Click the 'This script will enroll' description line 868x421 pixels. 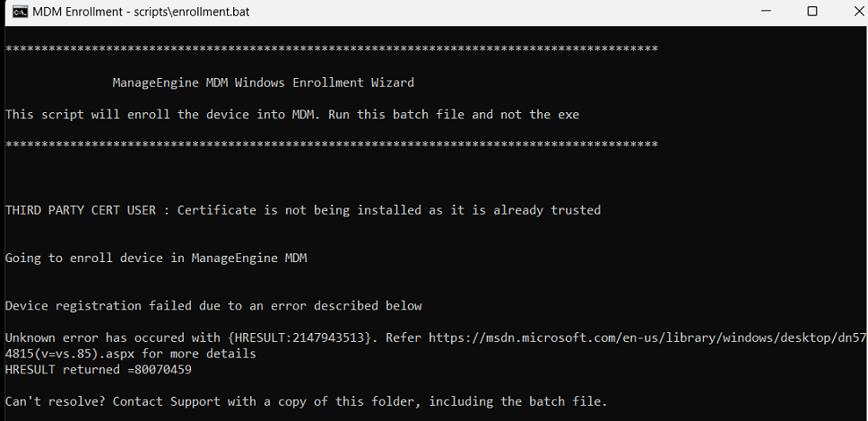point(292,115)
